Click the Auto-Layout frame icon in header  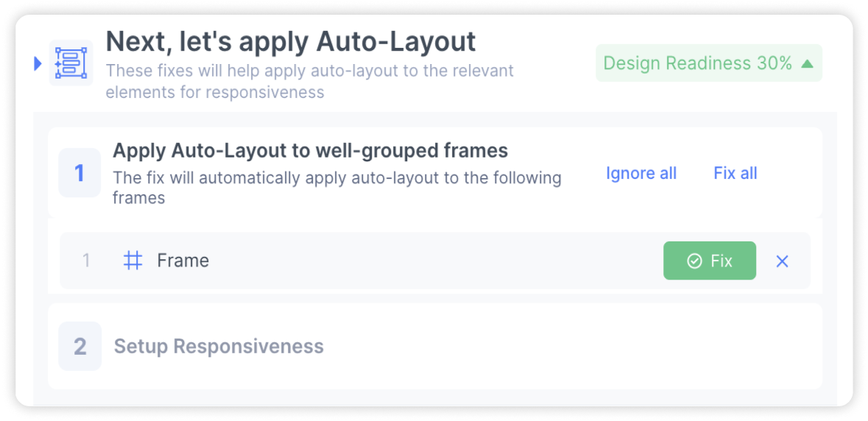coord(71,63)
